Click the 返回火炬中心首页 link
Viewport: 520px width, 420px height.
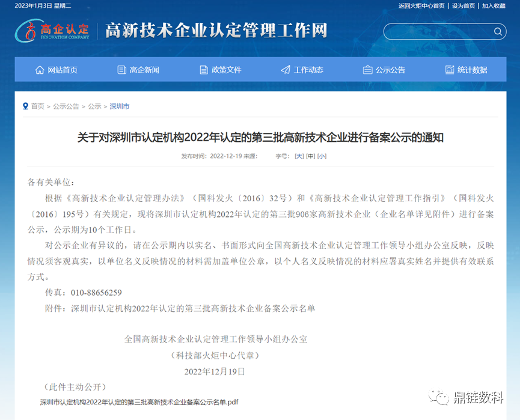click(421, 5)
